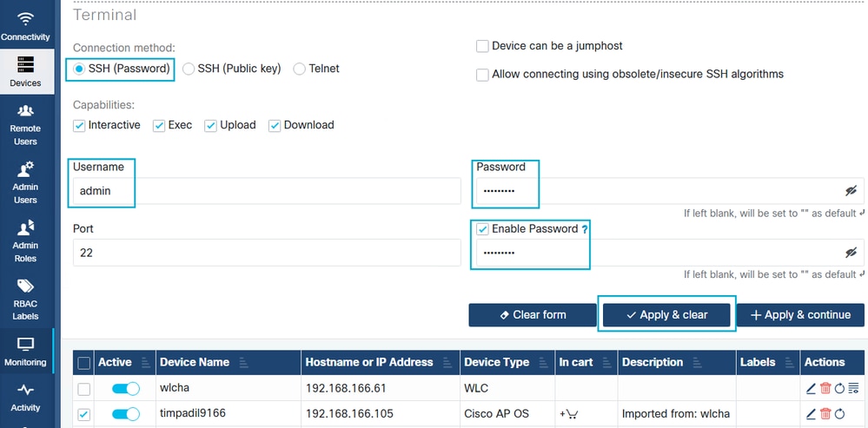Switch to the Activity menu item

pyautogui.click(x=25, y=397)
